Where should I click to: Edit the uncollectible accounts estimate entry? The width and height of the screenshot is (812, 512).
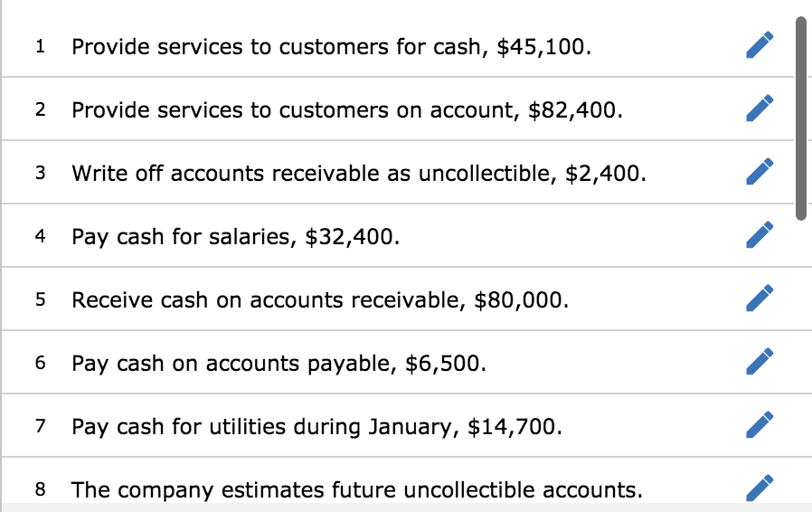[760, 488]
